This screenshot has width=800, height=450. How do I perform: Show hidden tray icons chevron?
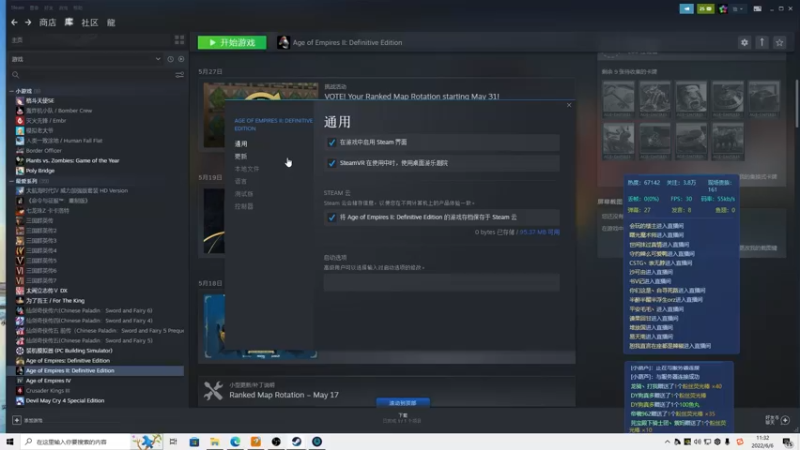[667, 442]
